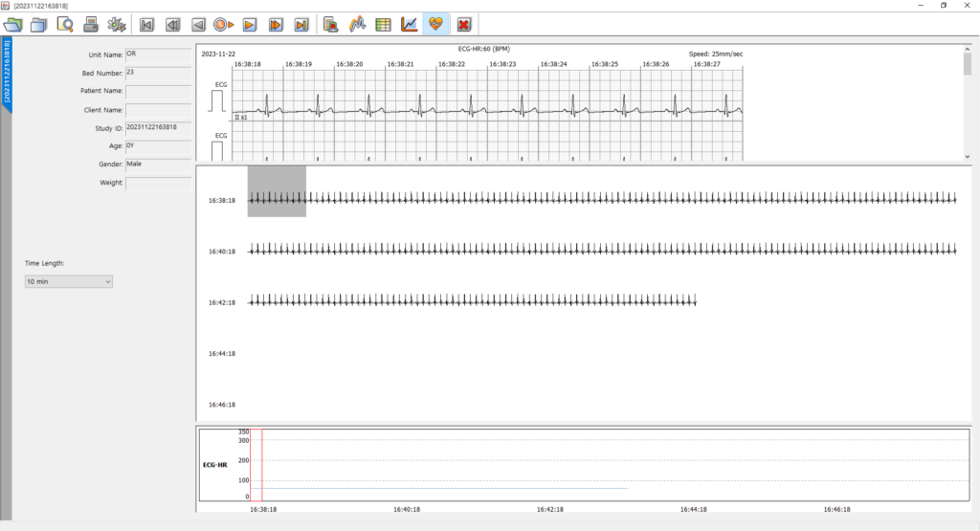Click the upper ECG calibration pulse
The width and height of the screenshot is (980, 531).
217,101
